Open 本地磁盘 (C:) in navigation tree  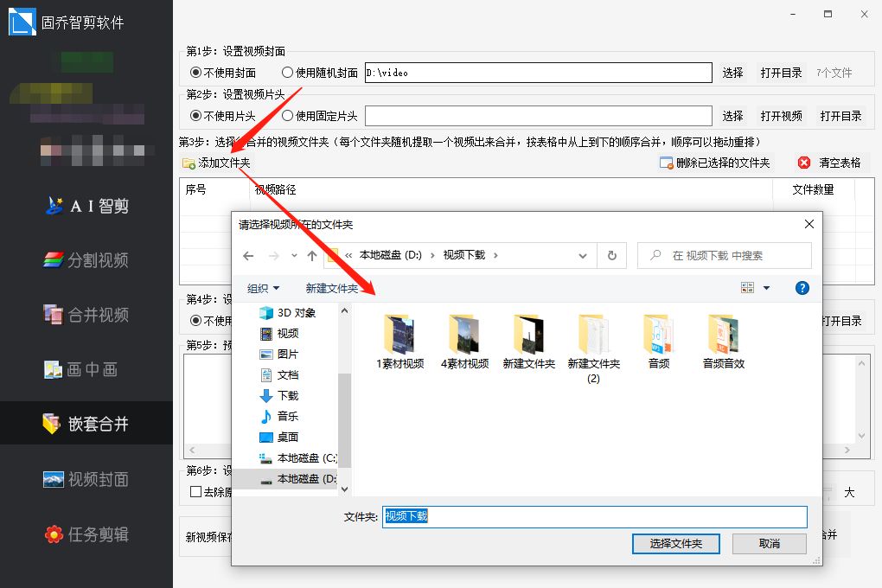click(297, 458)
